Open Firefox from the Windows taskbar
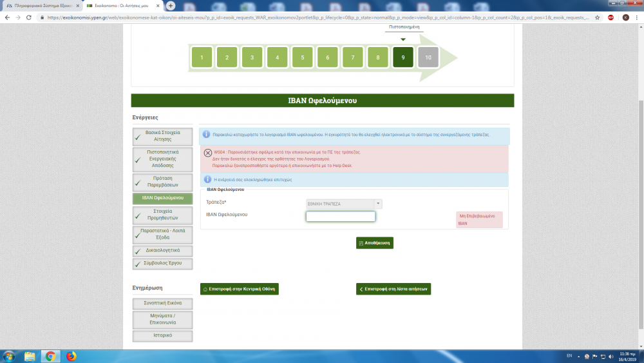Image resolution: width=644 pixels, height=363 pixels. (71, 356)
